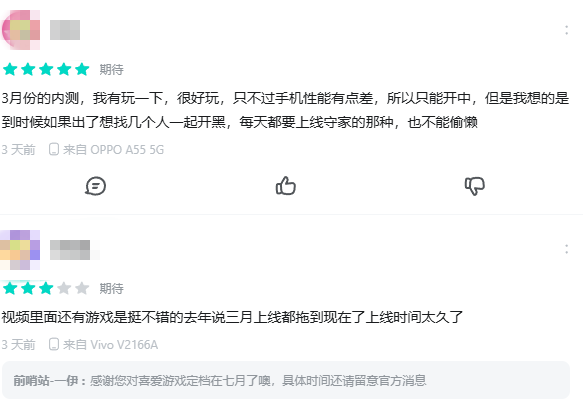The width and height of the screenshot is (583, 399).
Task: Like the first review with thumbs up
Action: pos(286,186)
